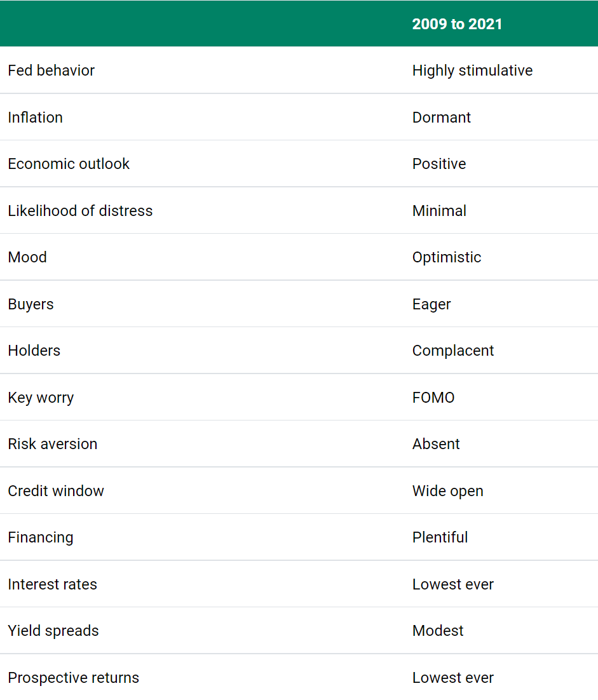Select the "Optimistic" value cell
This screenshot has width=598, height=700.
[447, 257]
